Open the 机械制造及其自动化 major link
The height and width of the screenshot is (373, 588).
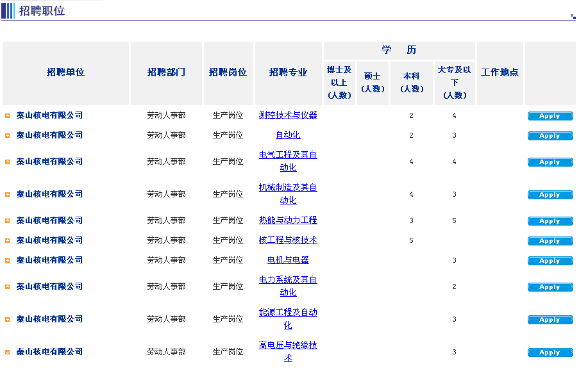[288, 188]
